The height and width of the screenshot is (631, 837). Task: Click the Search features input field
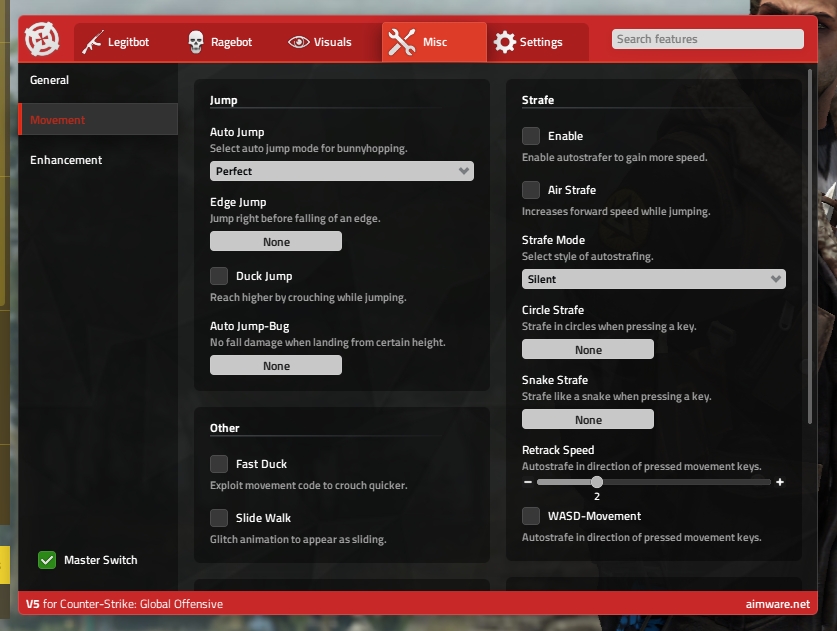click(x=707, y=39)
